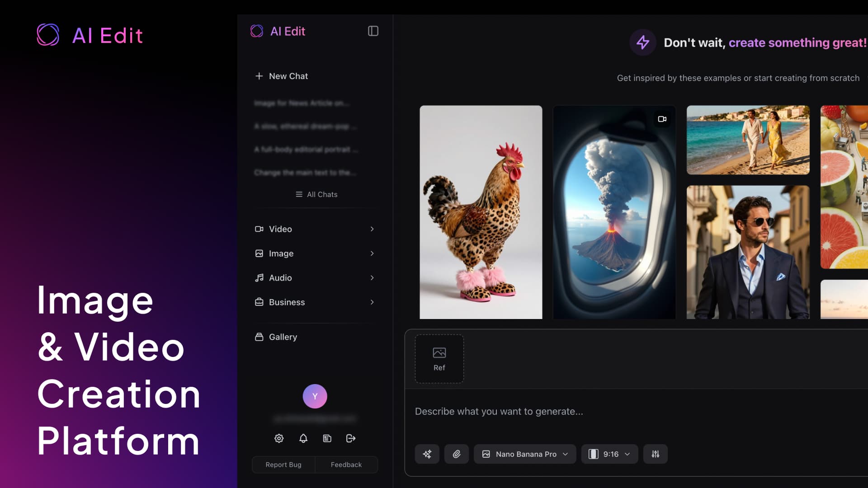
Task: Click the Report Bug button
Action: pos(283,465)
